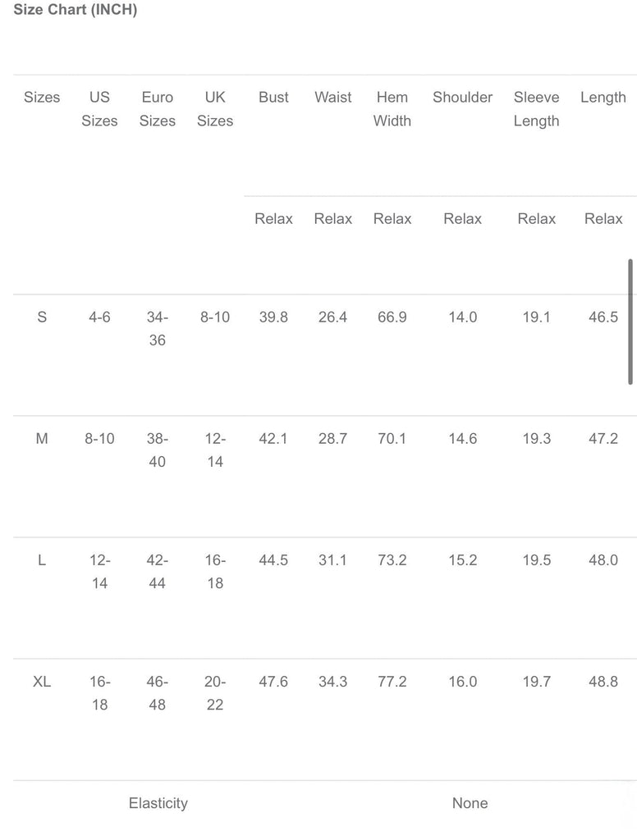
Task: Click the Relax subheader under Length
Action: click(x=603, y=219)
